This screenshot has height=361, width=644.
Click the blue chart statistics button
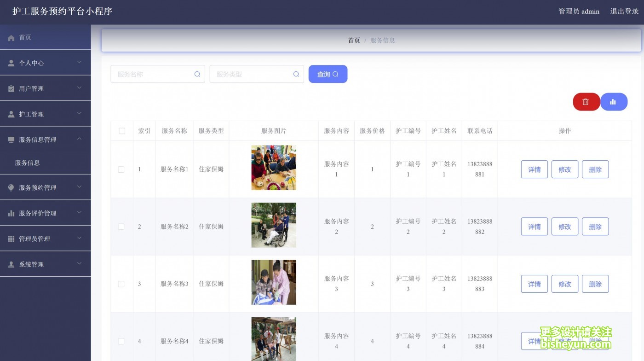[x=614, y=102]
